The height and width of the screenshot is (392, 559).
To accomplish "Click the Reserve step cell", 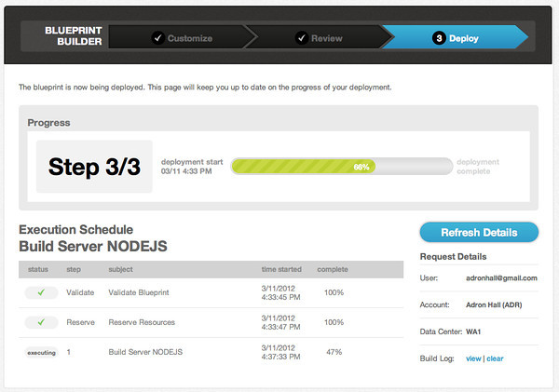I will click(x=80, y=322).
